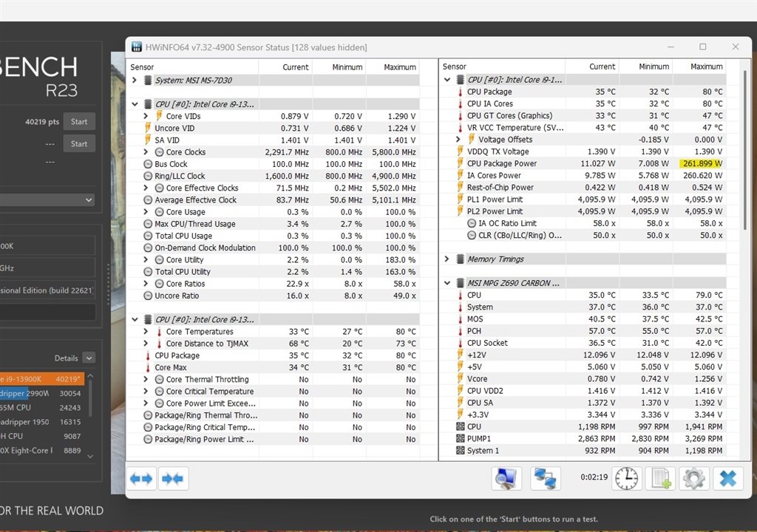Image resolution: width=757 pixels, height=532 pixels.
Task: Click the right pane vertical scrollbar
Action: pos(745,150)
